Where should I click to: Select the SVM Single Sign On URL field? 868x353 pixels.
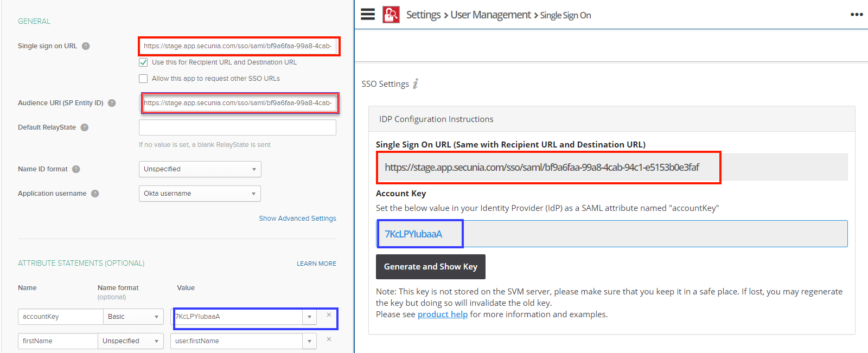coord(612,167)
